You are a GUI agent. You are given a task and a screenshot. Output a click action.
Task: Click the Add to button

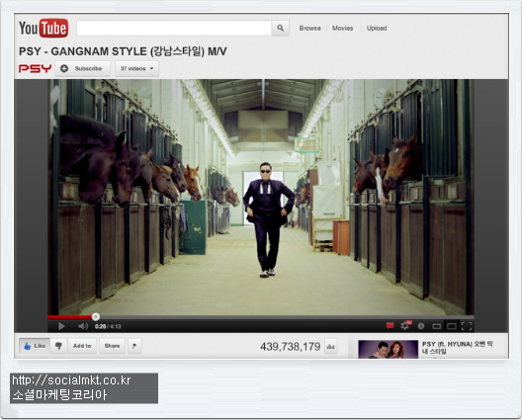pos(82,346)
